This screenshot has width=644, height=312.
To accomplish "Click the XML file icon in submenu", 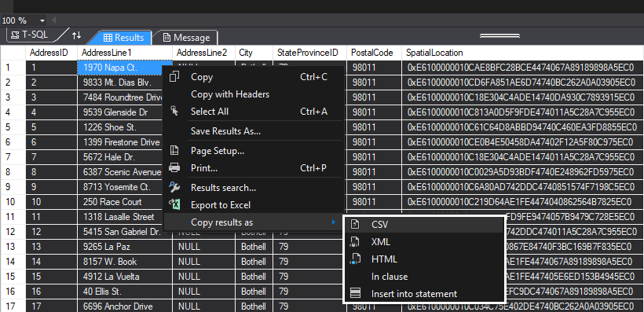I will 355,242.
